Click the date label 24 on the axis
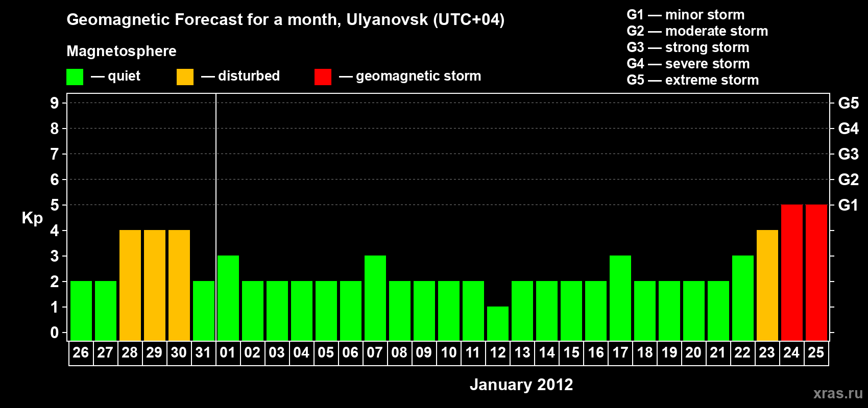Viewport: 868px width, 408px height. pyautogui.click(x=791, y=353)
